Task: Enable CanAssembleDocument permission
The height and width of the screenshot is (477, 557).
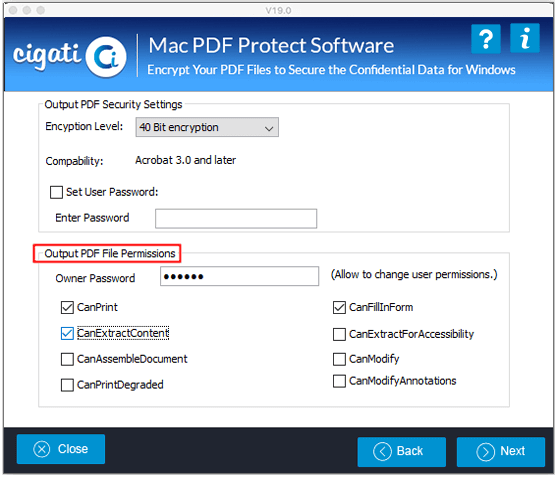Action: coord(67,359)
